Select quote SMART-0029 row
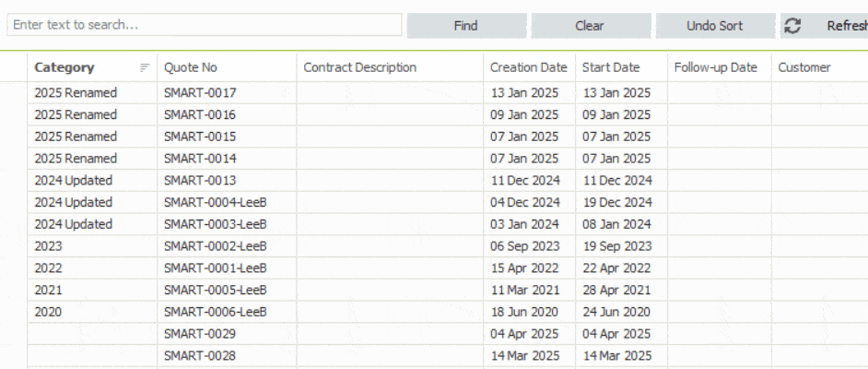The width and height of the screenshot is (868, 369). (200, 334)
